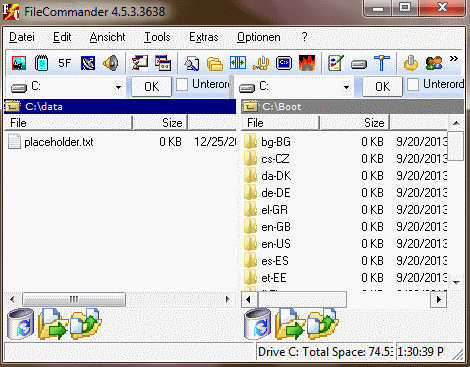Click the compare panels arrows icon
The height and width of the screenshot is (367, 470).
point(238,63)
